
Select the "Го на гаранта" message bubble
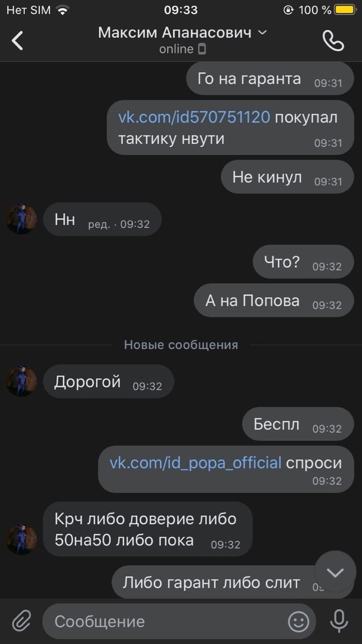270,79
